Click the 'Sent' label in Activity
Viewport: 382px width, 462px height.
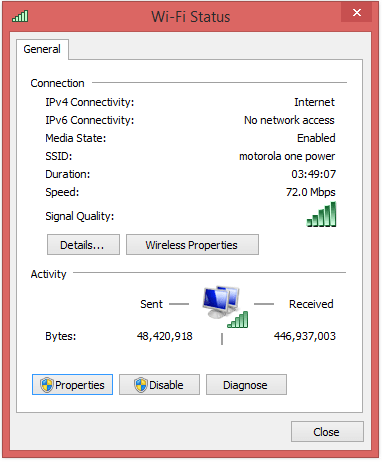pos(151,304)
